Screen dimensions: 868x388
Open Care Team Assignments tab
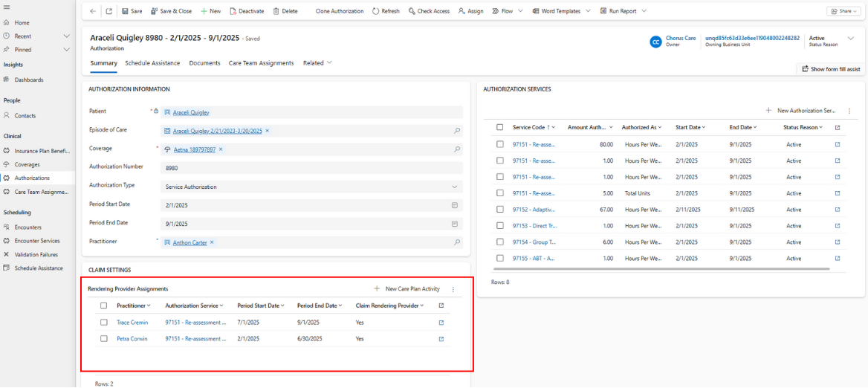(262, 63)
